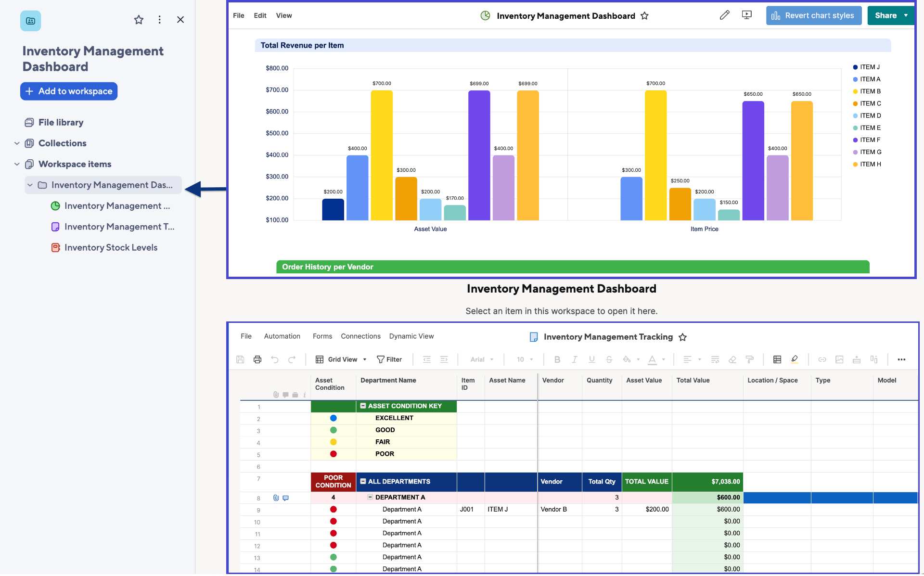Apply Strikethrough formatting

[x=609, y=359]
